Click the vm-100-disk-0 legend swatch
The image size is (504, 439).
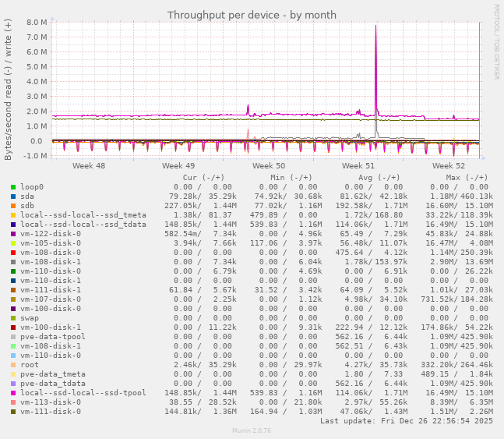[13, 309]
